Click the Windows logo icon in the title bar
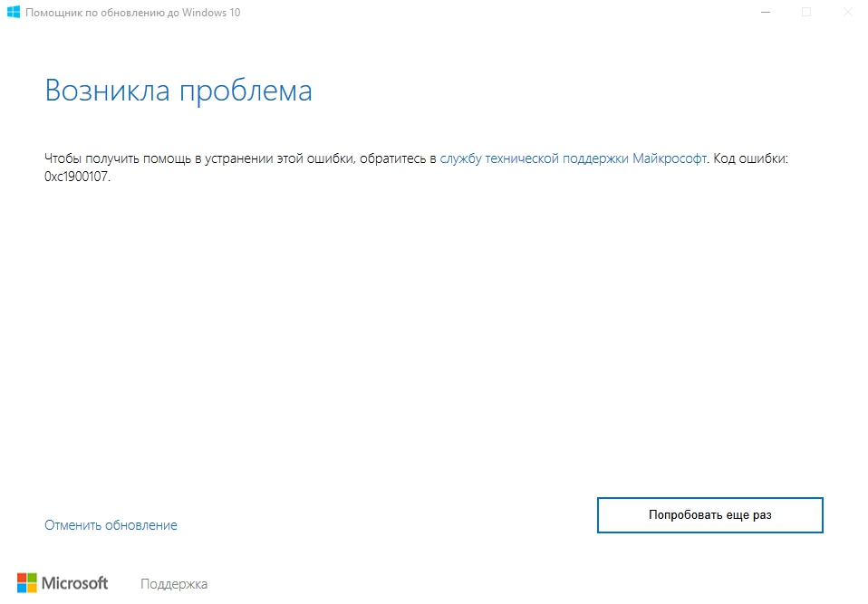The height and width of the screenshot is (604, 868). point(14,12)
